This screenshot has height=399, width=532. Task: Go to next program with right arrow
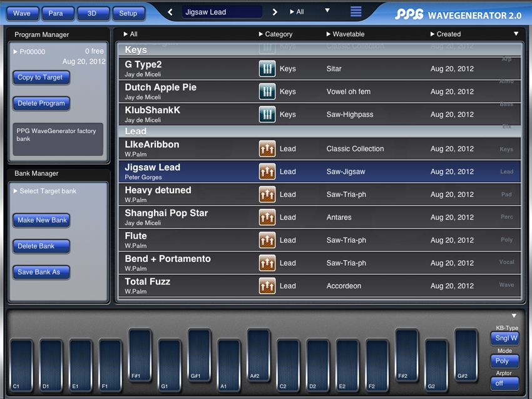[x=275, y=13]
